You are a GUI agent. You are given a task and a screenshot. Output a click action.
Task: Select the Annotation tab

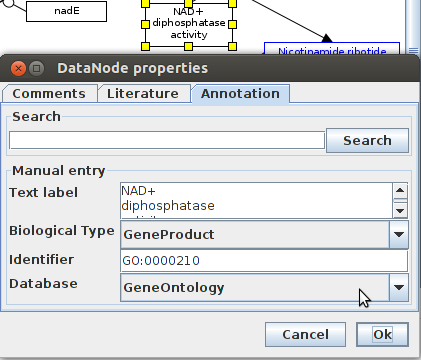(240, 93)
